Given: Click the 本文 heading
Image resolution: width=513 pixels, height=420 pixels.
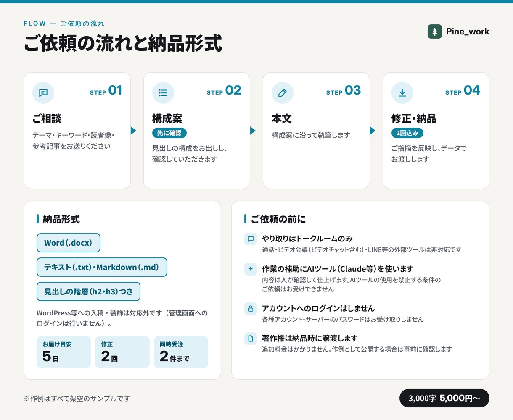Looking at the screenshot, I should click(282, 118).
